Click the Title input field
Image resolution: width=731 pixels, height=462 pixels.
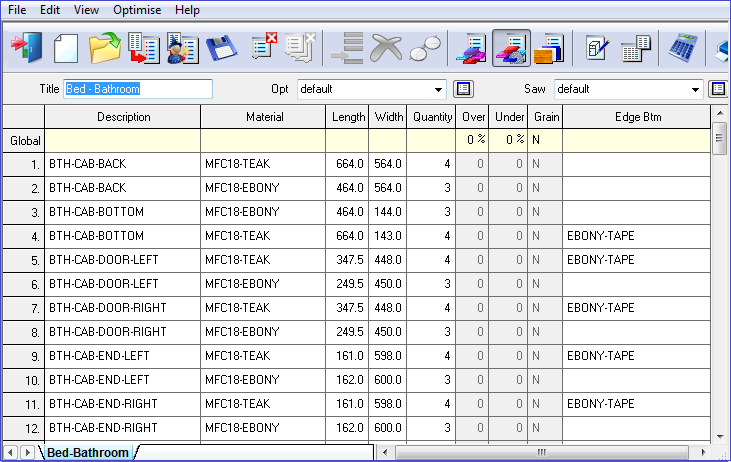(x=138, y=89)
